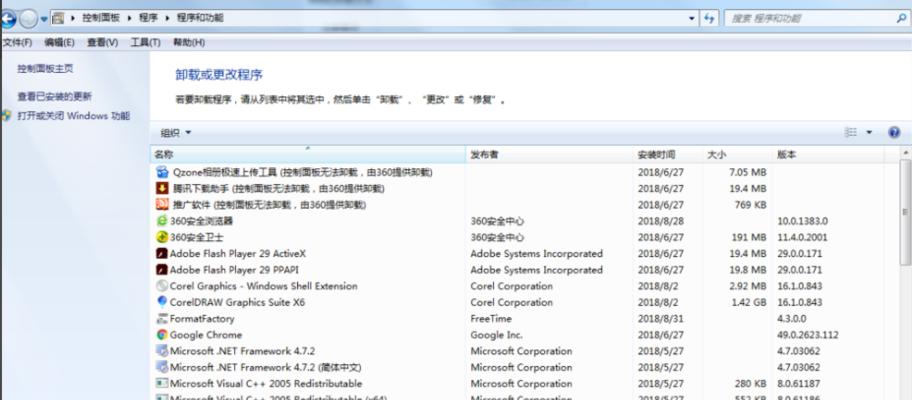Click the 控制面板 breadcrumb

click(x=101, y=18)
